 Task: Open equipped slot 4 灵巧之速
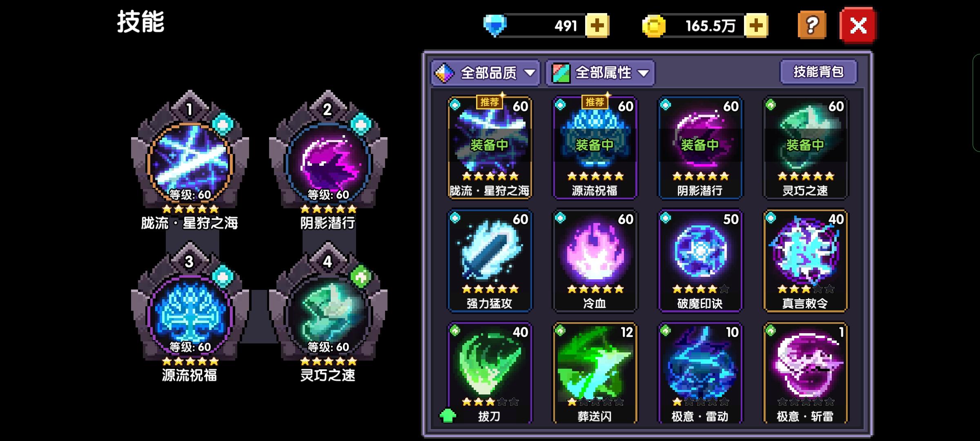coord(328,314)
